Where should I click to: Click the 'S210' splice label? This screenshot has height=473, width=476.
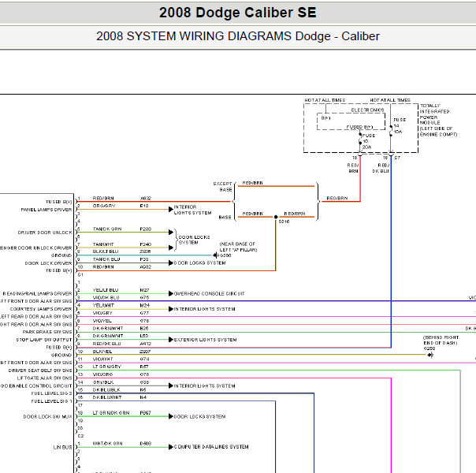(284, 222)
